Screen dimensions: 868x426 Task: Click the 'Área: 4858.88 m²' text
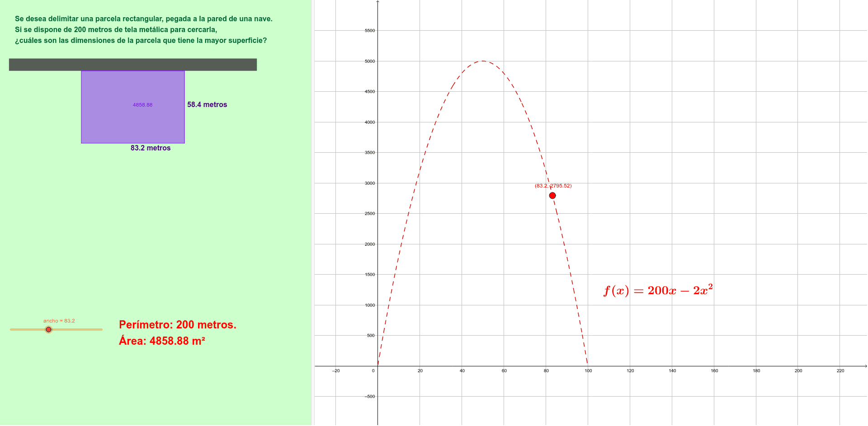[x=162, y=341]
